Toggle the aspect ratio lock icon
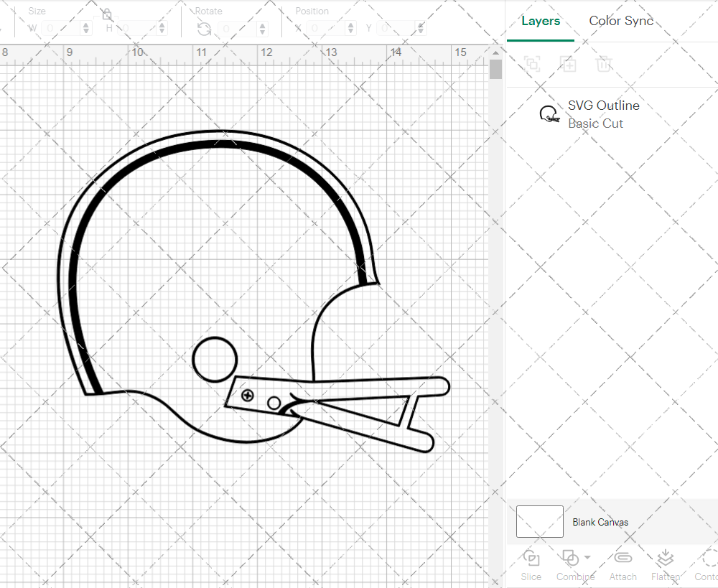The width and height of the screenshot is (718, 588). (x=107, y=14)
